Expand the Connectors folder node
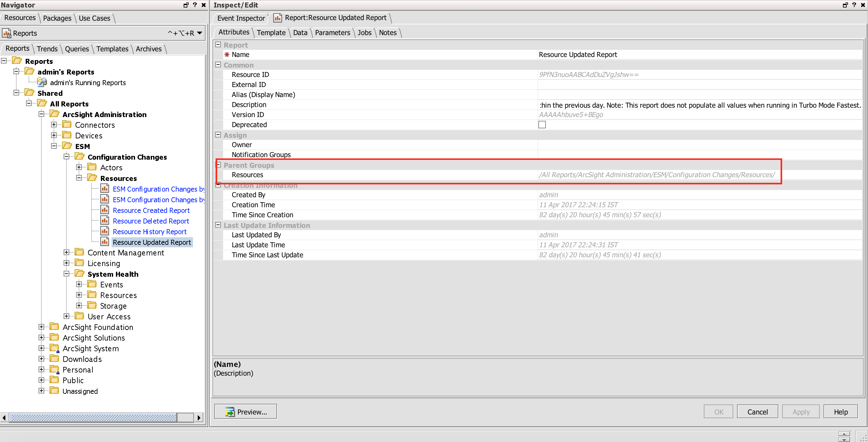868x442 pixels. tap(54, 125)
